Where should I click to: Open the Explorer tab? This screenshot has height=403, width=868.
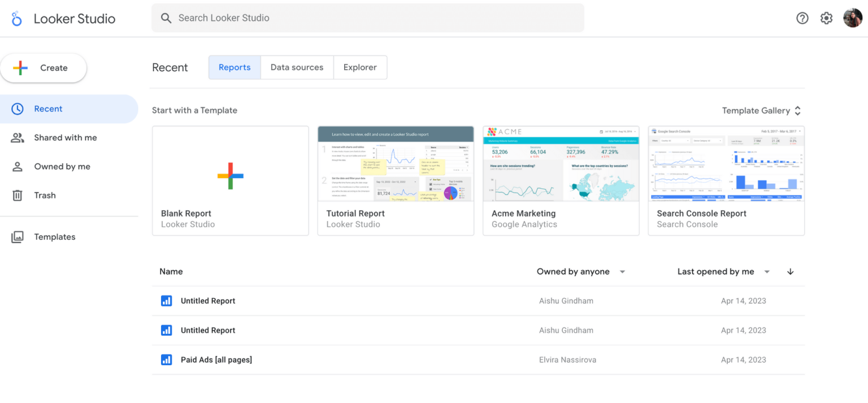point(360,67)
